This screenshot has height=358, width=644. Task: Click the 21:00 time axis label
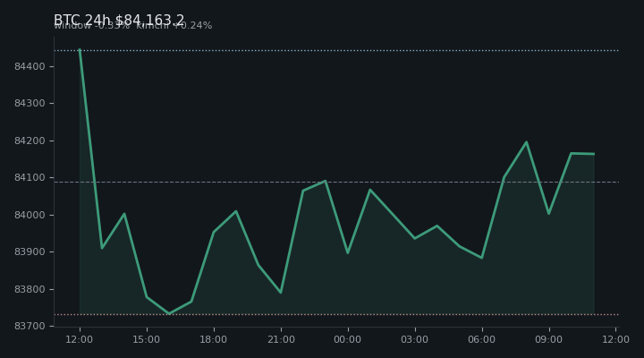tap(281, 339)
